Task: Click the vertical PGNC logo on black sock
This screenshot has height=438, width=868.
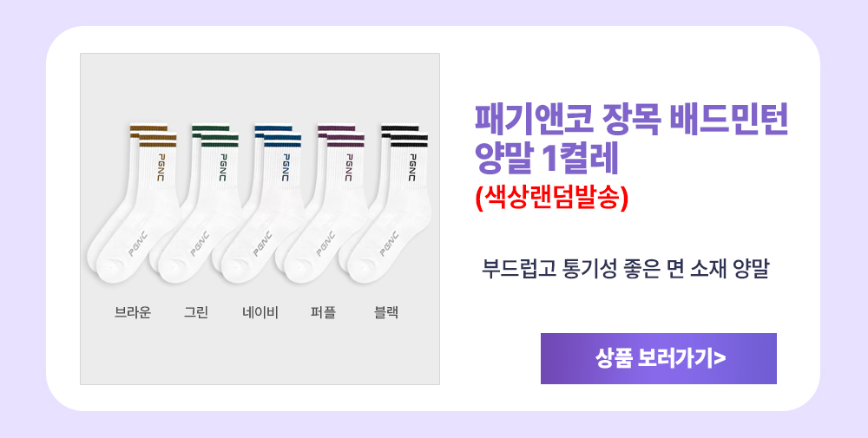Action: click(412, 167)
